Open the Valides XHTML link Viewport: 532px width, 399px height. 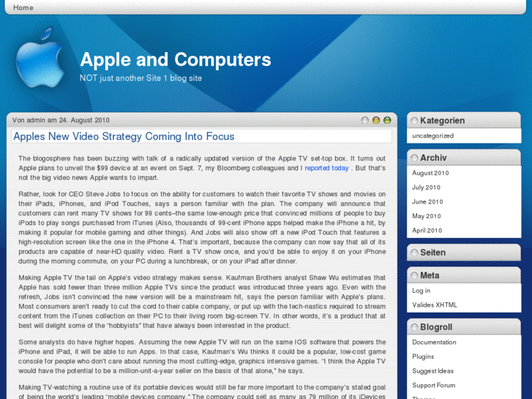coord(435,305)
